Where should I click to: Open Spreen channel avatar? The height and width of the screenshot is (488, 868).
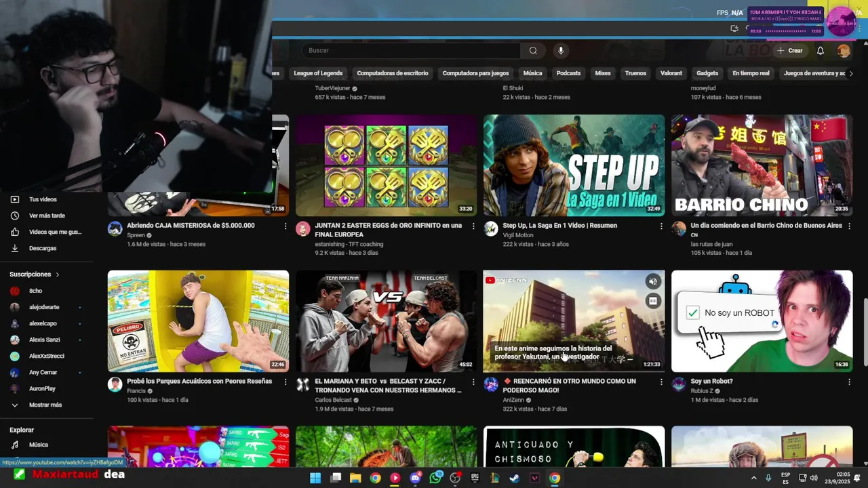click(115, 229)
